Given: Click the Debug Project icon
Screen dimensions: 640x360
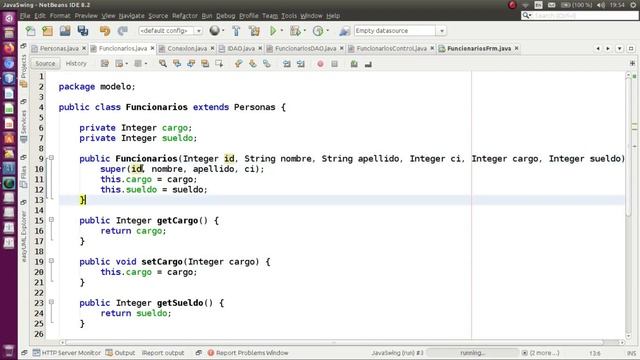Looking at the screenshot, I should [295, 31].
